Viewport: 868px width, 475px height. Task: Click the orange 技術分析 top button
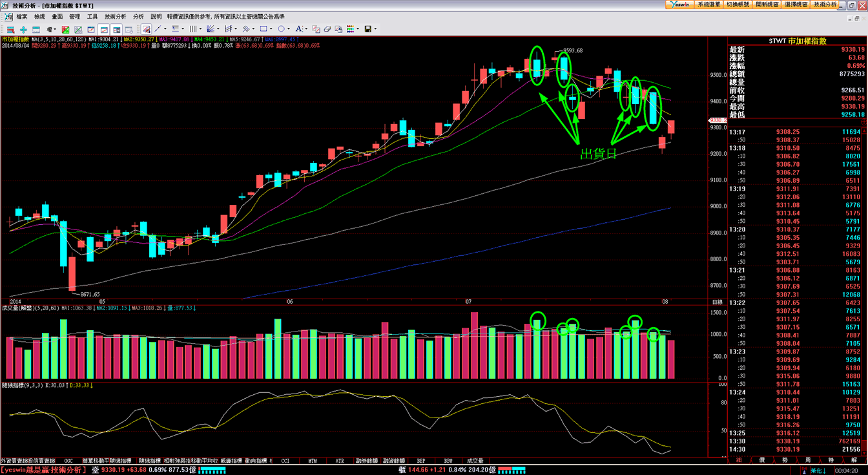[825, 5]
